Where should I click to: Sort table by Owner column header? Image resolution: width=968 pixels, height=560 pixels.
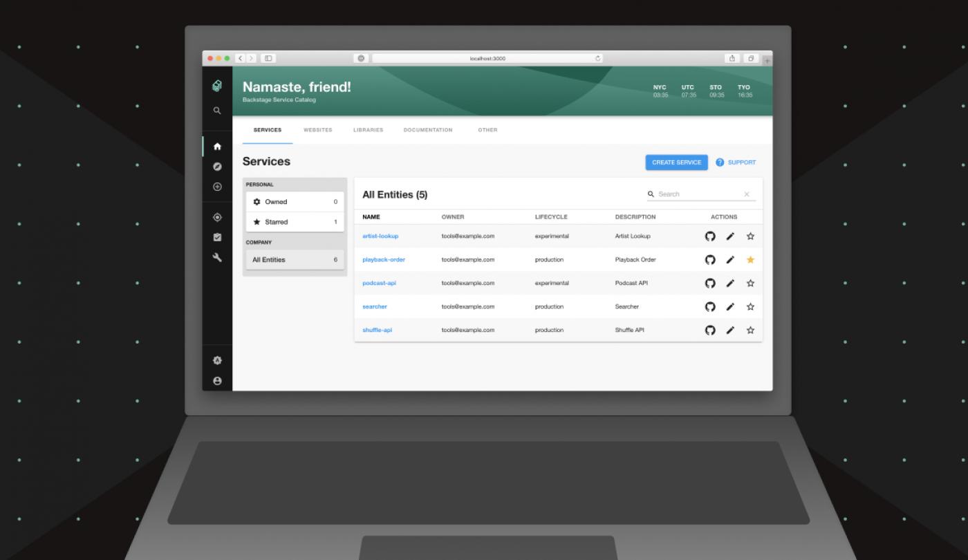click(x=453, y=217)
